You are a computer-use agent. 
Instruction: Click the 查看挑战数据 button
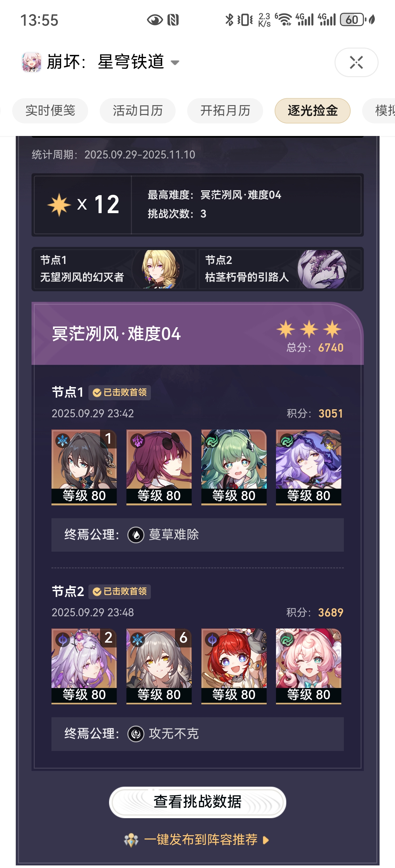click(x=197, y=802)
